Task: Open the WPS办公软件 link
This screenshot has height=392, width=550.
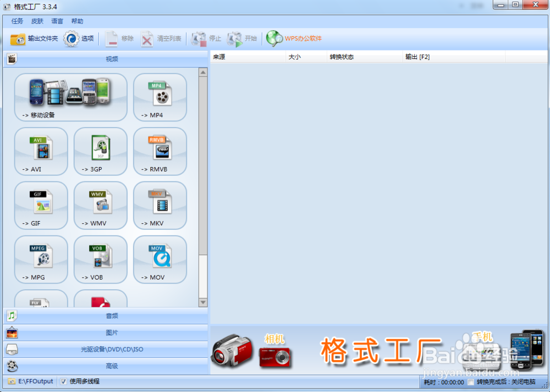Action: pyautogui.click(x=294, y=38)
